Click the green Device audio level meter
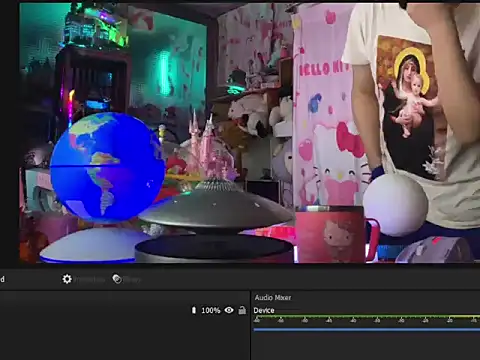The height and width of the screenshot is (360, 480). [x=367, y=317]
